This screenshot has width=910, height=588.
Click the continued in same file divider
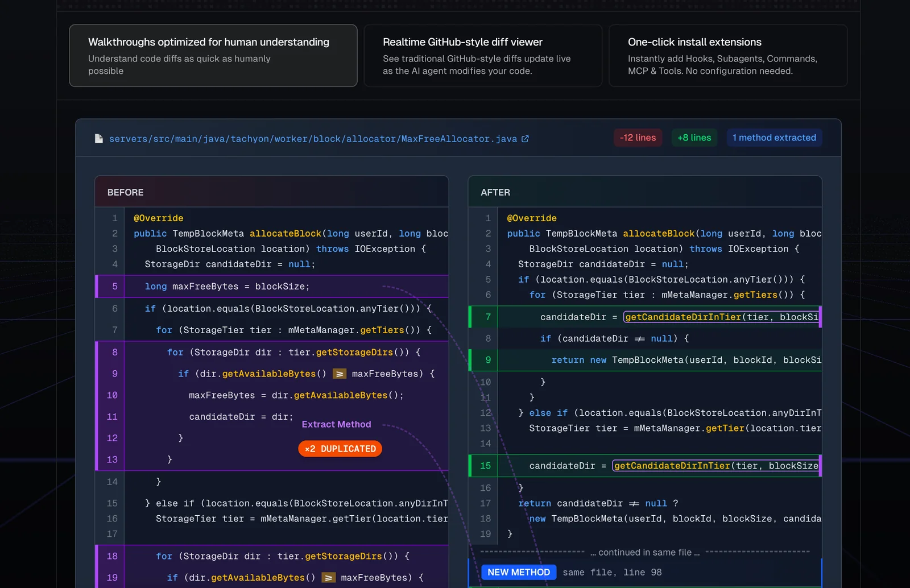[645, 552]
